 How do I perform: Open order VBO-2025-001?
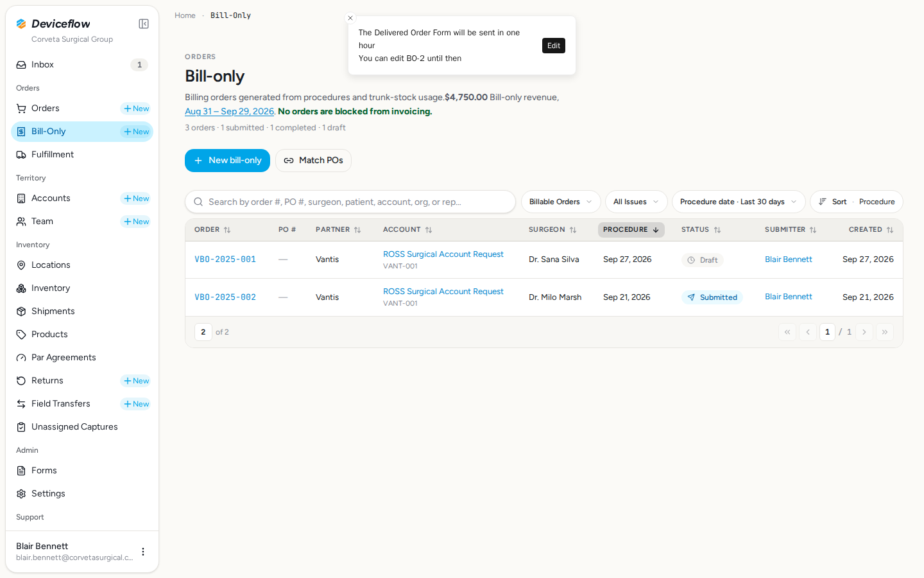225,259
